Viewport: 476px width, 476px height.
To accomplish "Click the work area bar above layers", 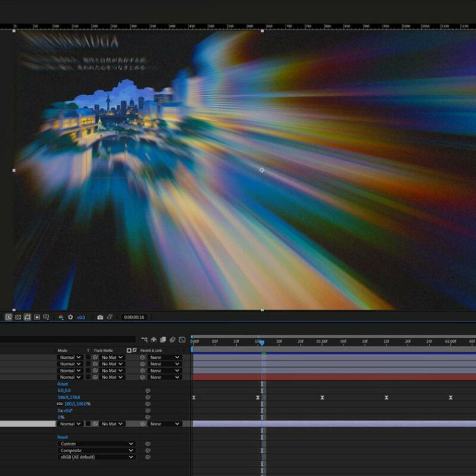I will pyautogui.click(x=334, y=349).
